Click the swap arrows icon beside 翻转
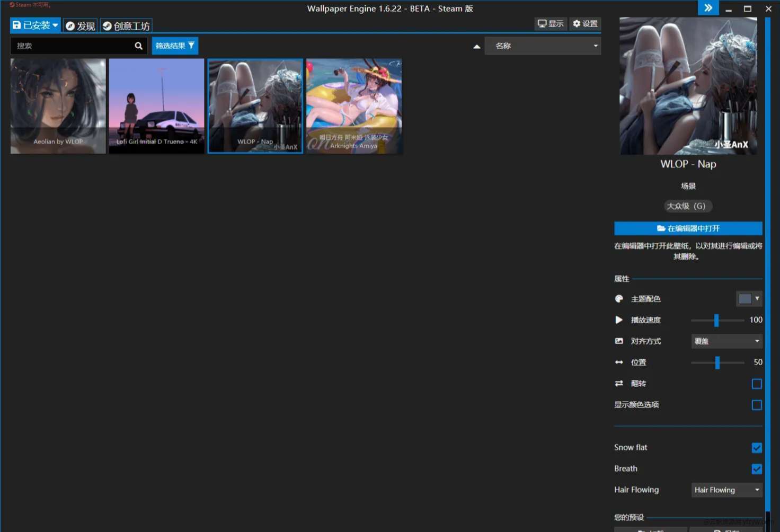Screen dimensions: 780x532 tap(619, 384)
